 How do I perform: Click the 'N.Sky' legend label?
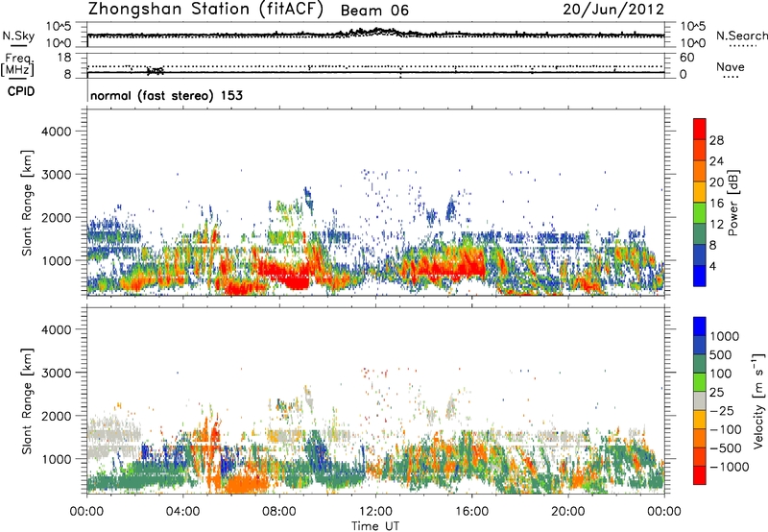coord(18,36)
